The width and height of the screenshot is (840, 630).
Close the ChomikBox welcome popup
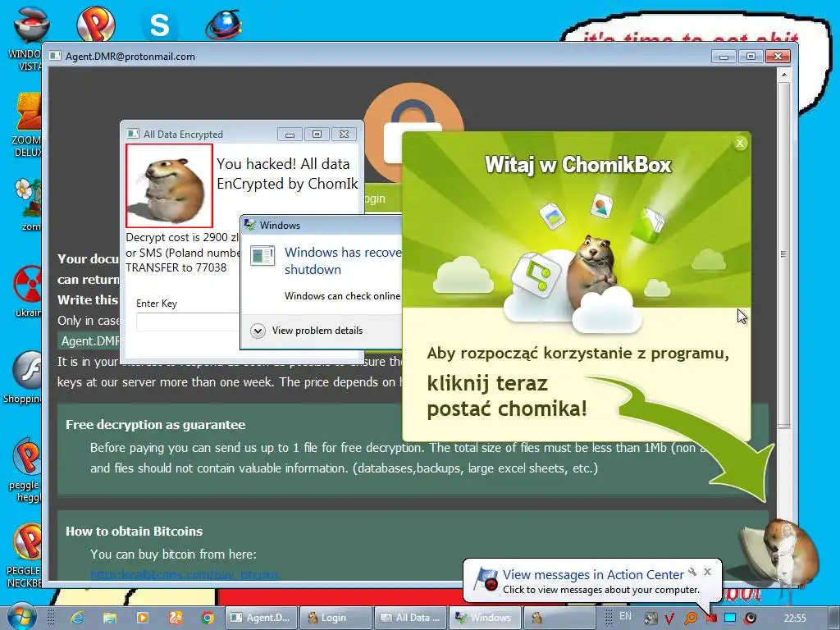point(740,143)
